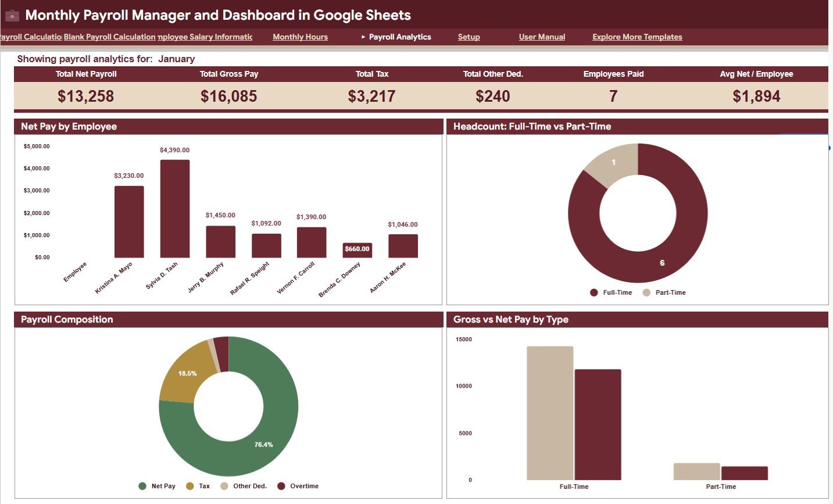The image size is (833, 504).
Task: Click the Sylvia D. Tash bar
Action: 175,209
